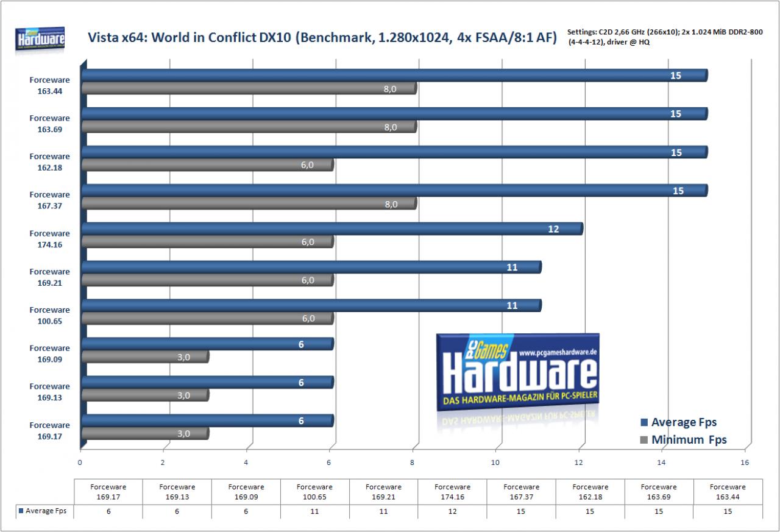
Task: Pick the grey 3,0 Minimum bar for Forceware 169.13
Action: [x=145, y=395]
